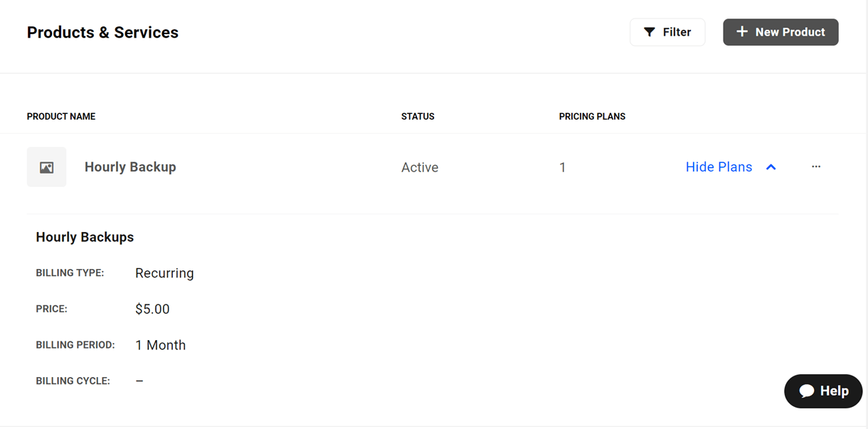Create a New Product

[780, 32]
